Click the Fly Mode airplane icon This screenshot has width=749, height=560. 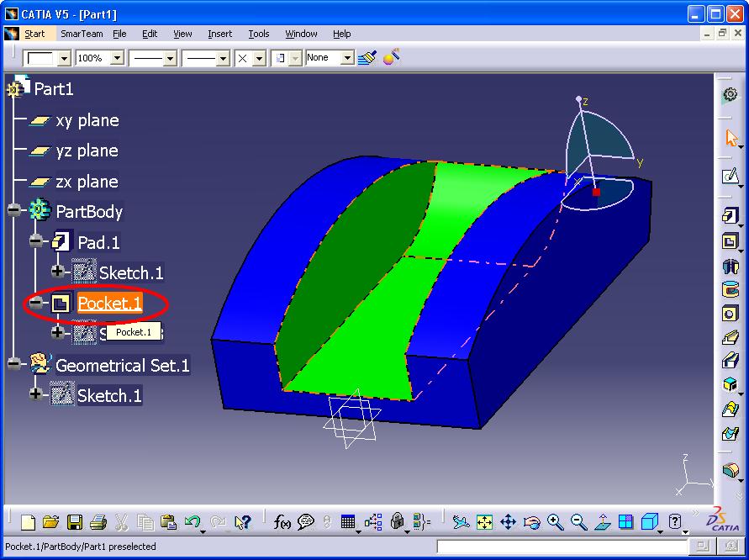[x=461, y=522]
